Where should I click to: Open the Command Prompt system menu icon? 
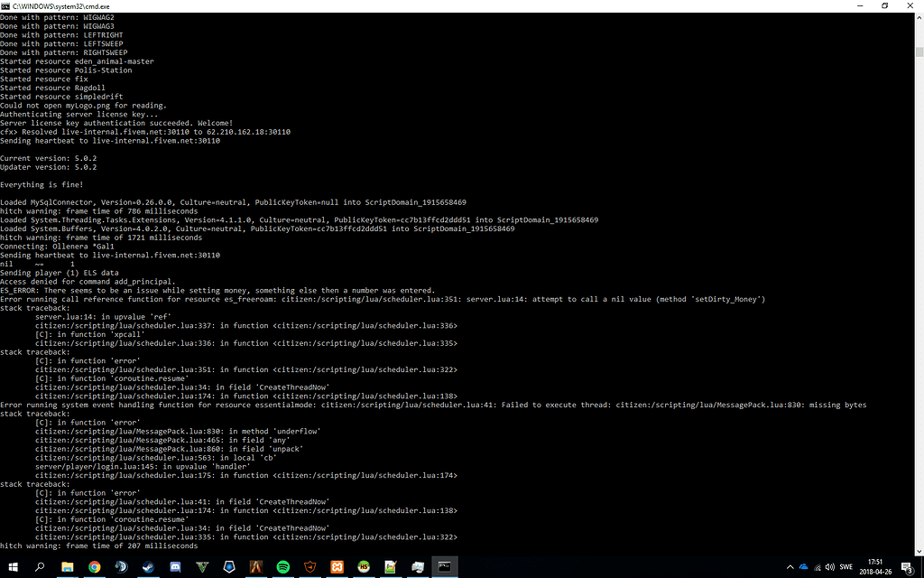6,5
